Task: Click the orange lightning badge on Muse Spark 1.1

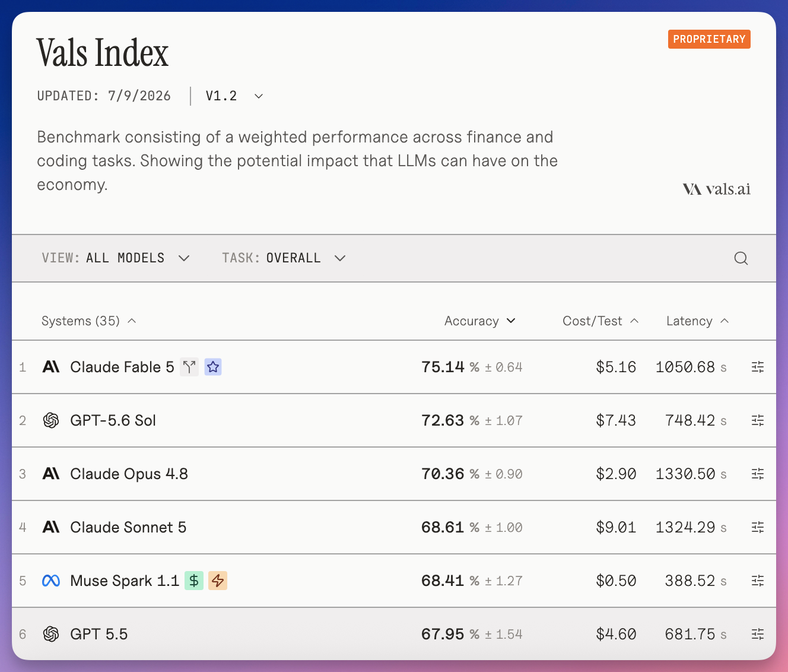Action: point(218,581)
